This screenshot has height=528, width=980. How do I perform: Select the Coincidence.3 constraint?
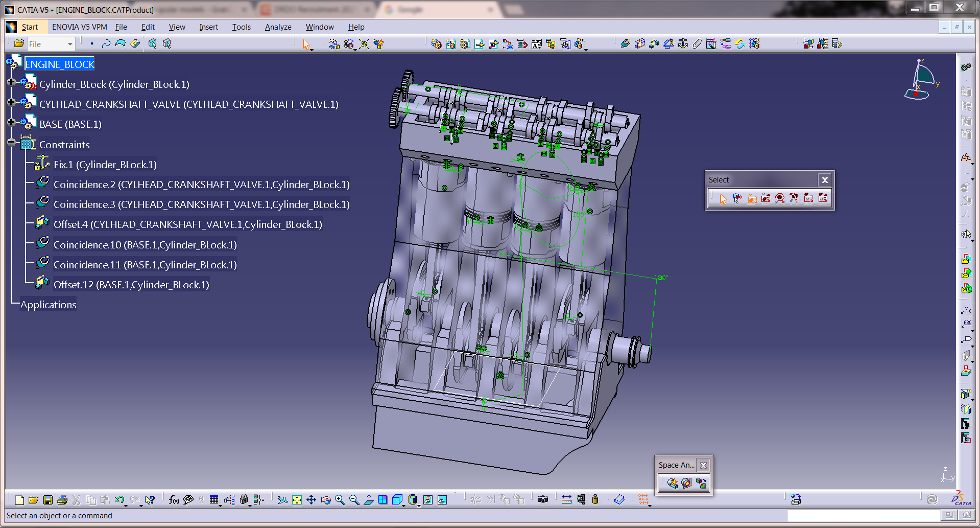click(202, 204)
